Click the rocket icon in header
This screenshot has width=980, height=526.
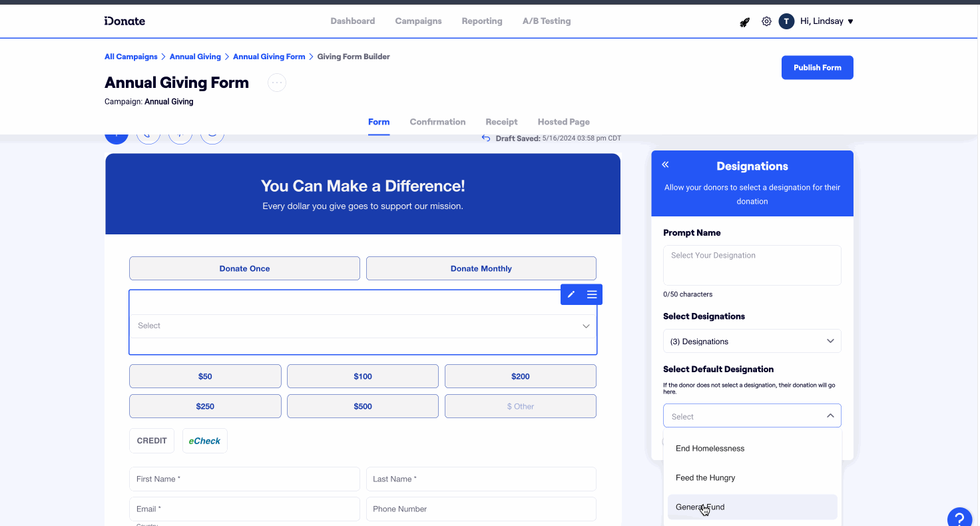(745, 22)
